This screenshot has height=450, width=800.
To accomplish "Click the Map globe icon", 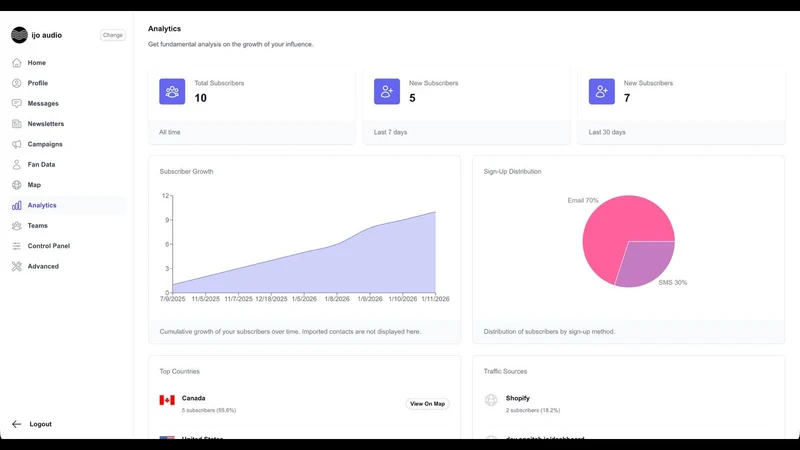I will [17, 185].
